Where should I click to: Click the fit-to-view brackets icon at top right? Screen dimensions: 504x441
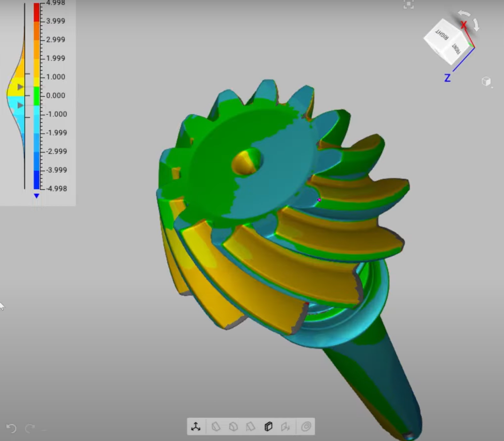(408, 4)
